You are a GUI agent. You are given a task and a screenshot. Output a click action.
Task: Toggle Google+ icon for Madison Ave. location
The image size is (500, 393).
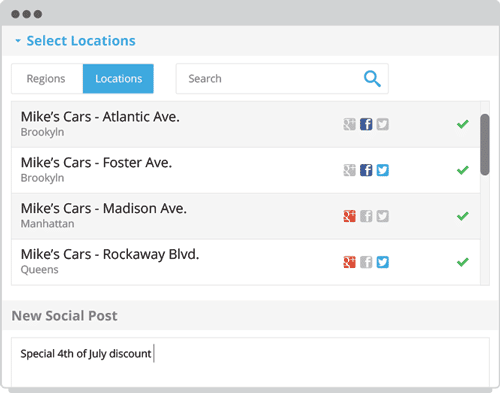pos(350,216)
